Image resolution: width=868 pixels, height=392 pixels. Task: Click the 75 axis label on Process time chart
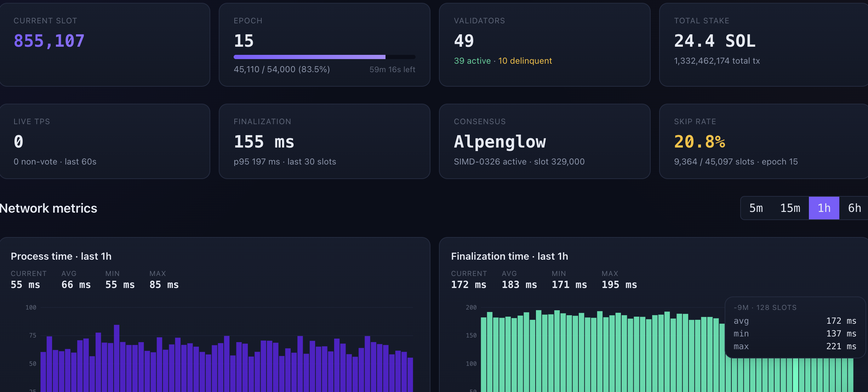pyautogui.click(x=33, y=335)
